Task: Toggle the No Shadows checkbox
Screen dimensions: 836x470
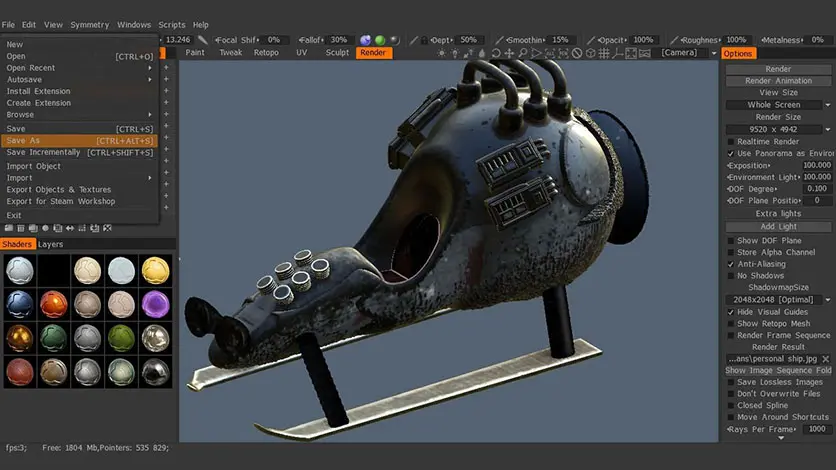Action: 730,276
